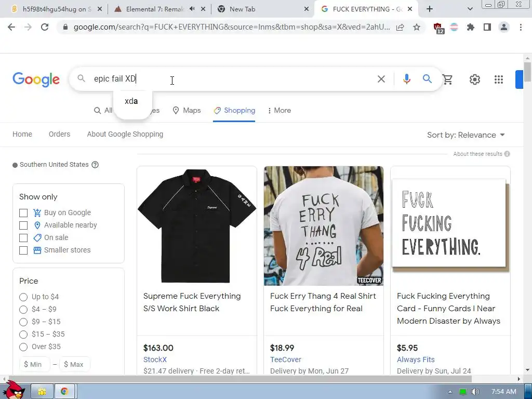Click the Google logo
The width and height of the screenshot is (532, 399).
[36, 79]
